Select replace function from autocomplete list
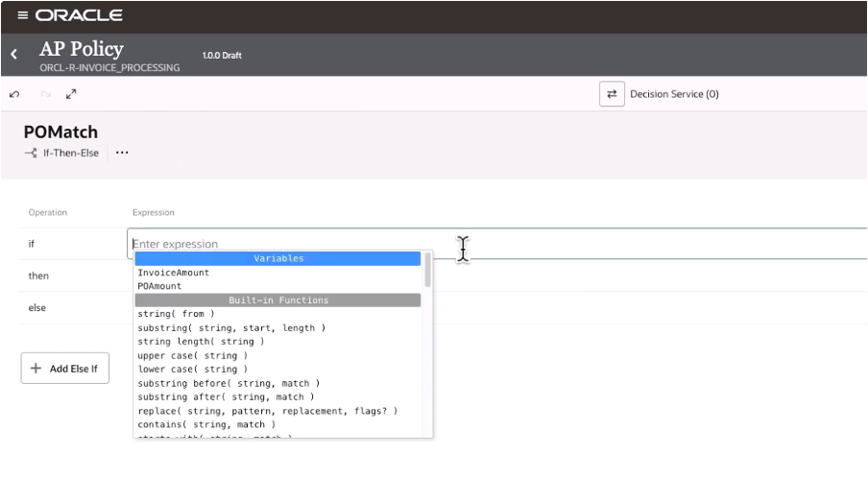Screen dimensions: 868x503 267,411
